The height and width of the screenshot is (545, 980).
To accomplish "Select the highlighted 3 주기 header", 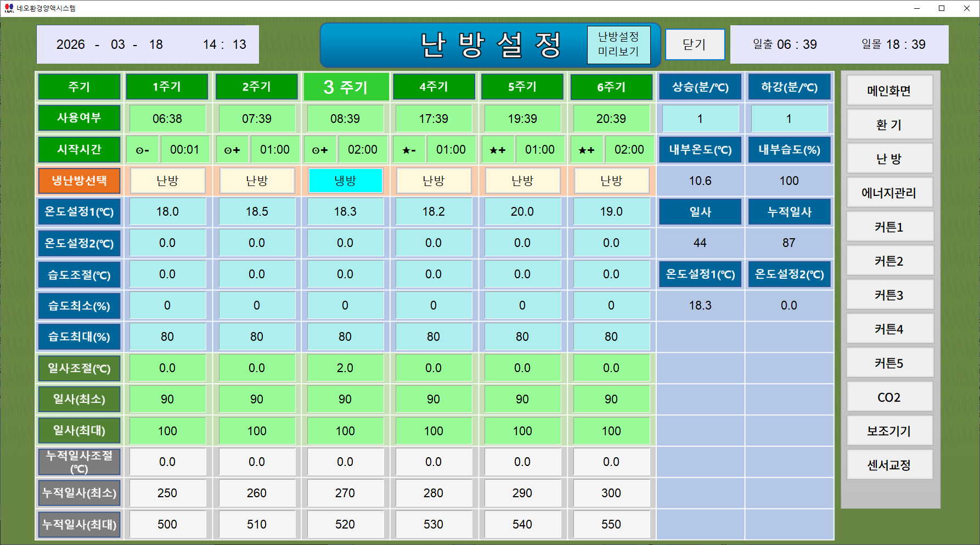I will click(x=346, y=87).
